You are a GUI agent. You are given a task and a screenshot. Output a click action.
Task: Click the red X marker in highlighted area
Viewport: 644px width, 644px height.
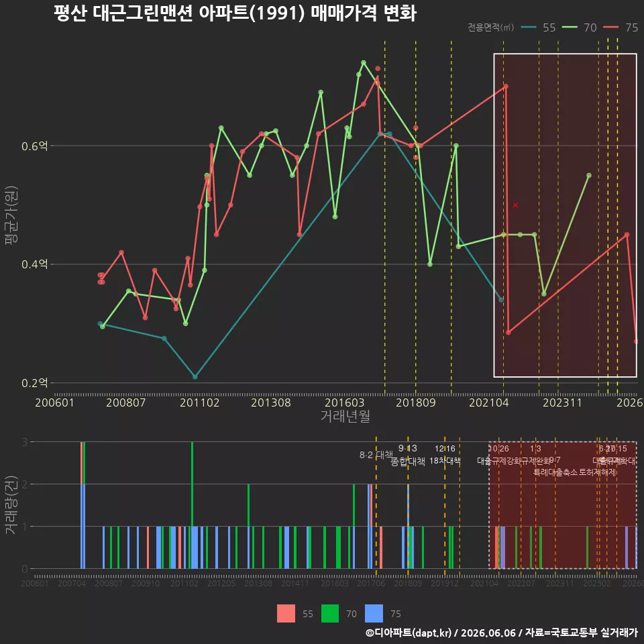(515, 205)
